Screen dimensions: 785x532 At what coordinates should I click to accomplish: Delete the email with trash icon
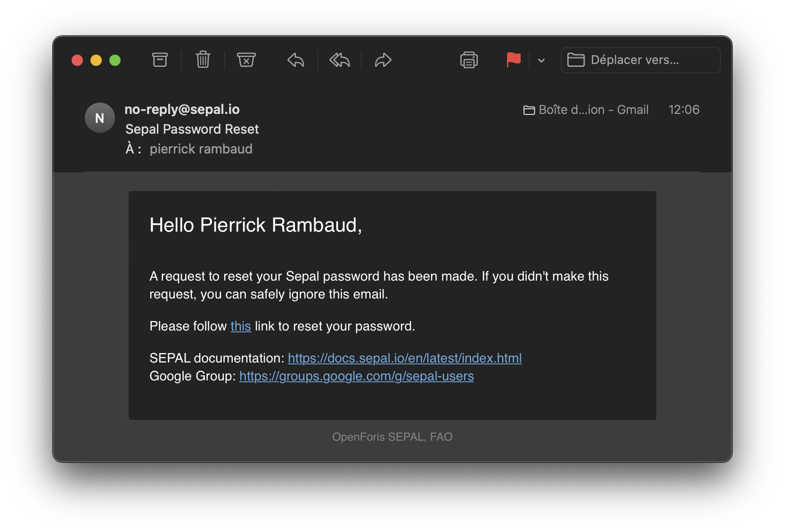(x=203, y=60)
